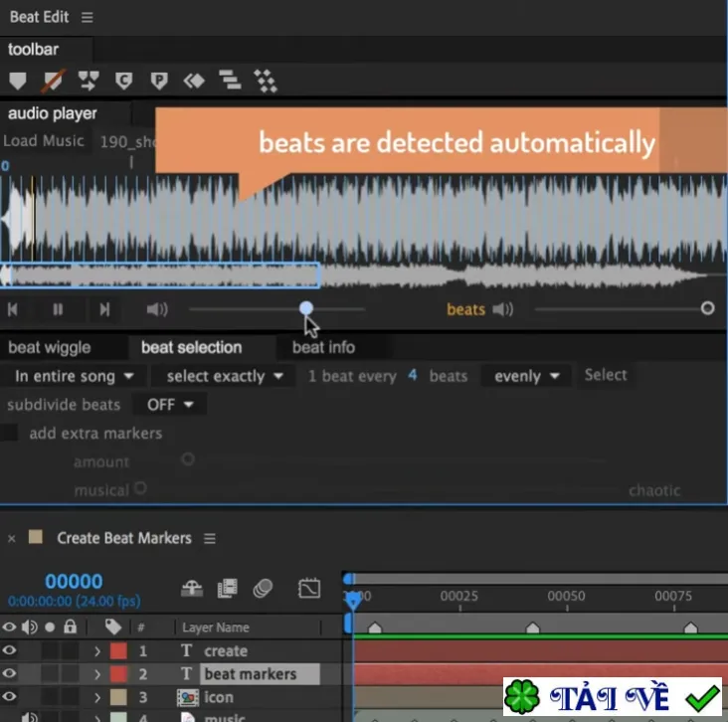The width and height of the screenshot is (728, 722).
Task: Select the create text layer name
Action: point(226,651)
